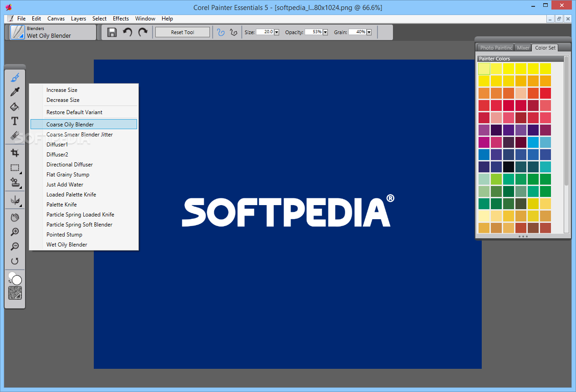Select Coarse Oily Blender variant
Image resolution: width=576 pixels, height=392 pixels.
(83, 125)
